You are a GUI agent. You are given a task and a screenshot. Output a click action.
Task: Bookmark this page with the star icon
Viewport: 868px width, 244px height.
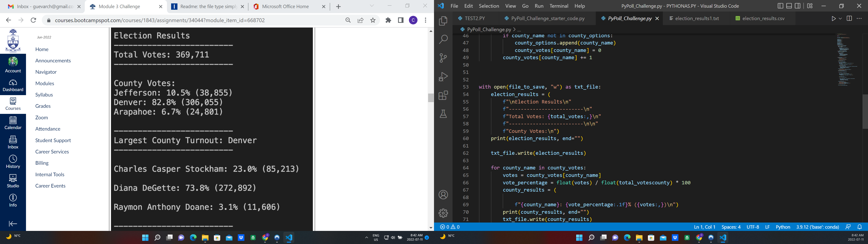click(x=373, y=20)
